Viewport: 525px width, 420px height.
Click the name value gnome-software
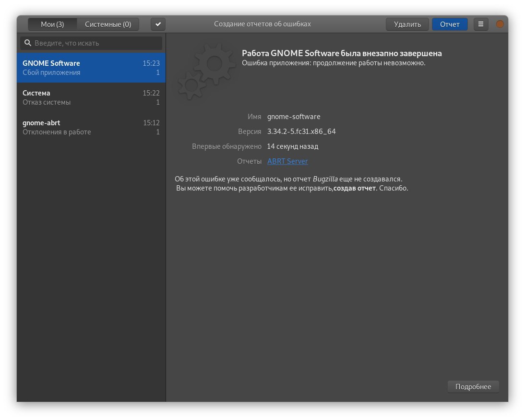294,117
